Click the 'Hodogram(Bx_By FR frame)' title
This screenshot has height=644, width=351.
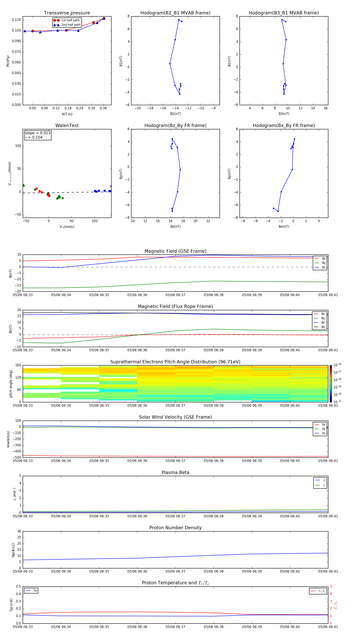point(284,125)
